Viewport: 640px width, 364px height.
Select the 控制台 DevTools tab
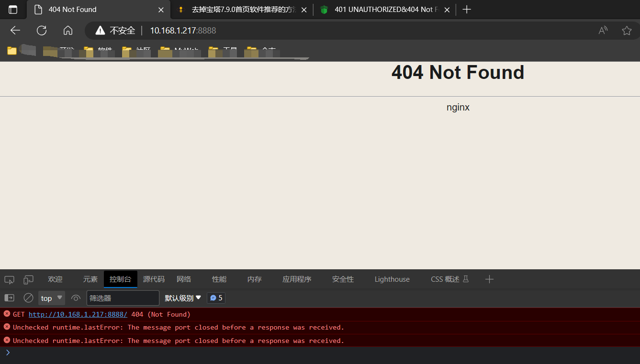(120, 279)
